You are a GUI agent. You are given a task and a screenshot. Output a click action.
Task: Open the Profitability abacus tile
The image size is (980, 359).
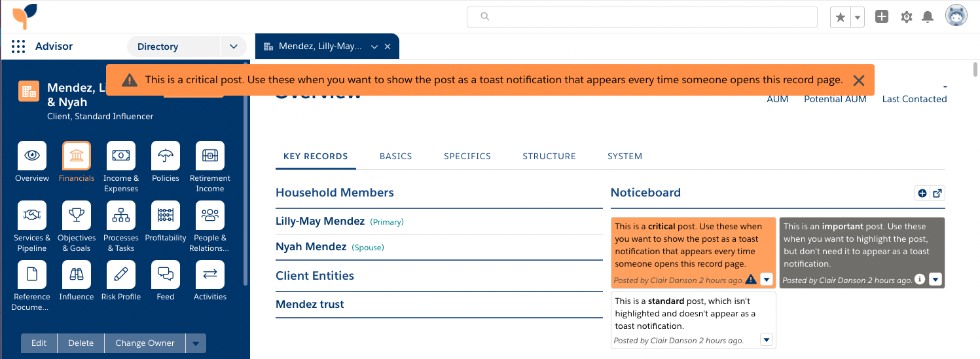[166, 215]
